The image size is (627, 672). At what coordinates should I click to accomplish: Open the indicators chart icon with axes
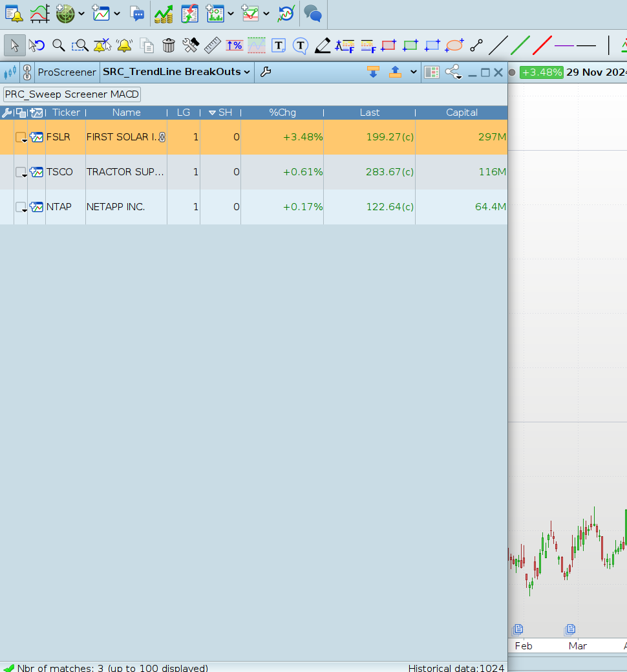click(x=40, y=14)
